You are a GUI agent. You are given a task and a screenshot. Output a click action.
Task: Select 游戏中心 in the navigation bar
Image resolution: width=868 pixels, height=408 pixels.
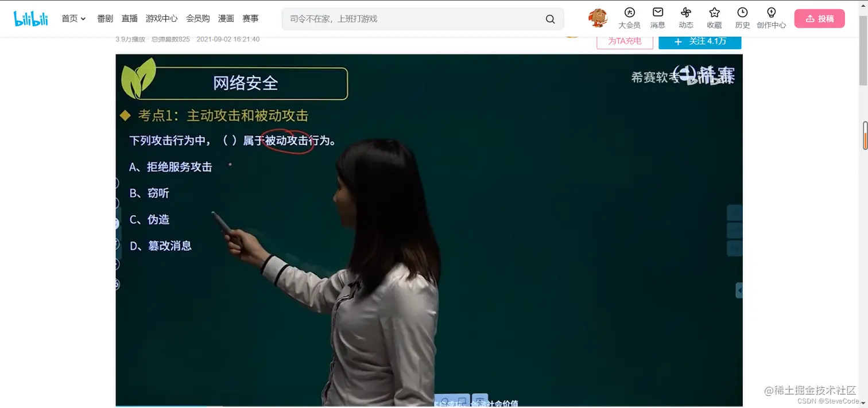coord(161,18)
